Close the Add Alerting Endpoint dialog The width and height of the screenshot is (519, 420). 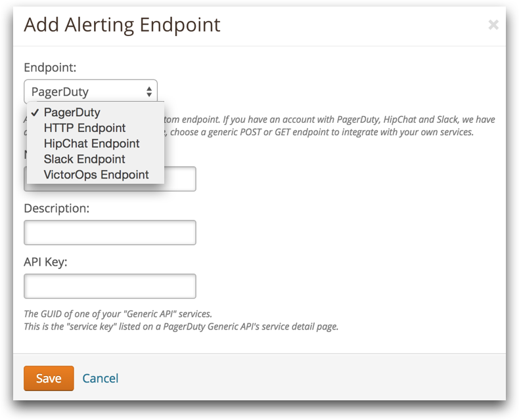coord(493,25)
